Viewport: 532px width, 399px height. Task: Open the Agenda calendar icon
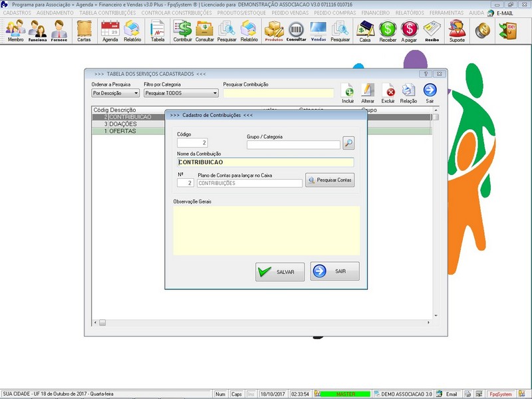point(110,31)
